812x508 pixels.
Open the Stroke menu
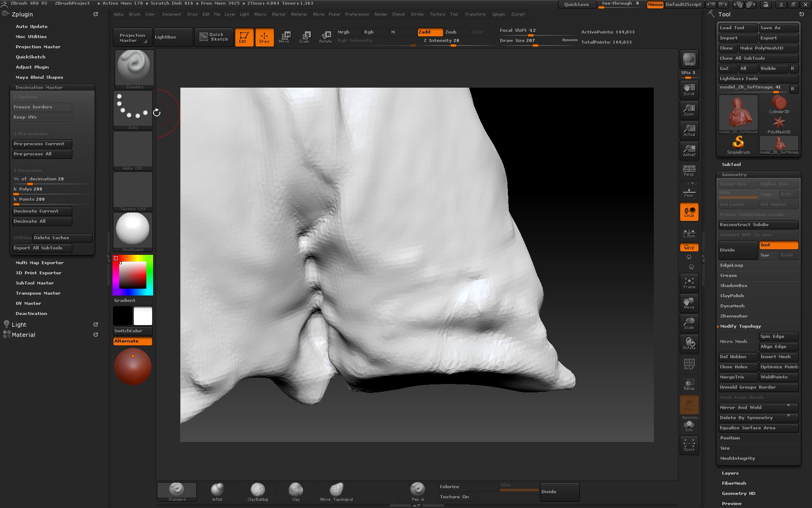417,14
